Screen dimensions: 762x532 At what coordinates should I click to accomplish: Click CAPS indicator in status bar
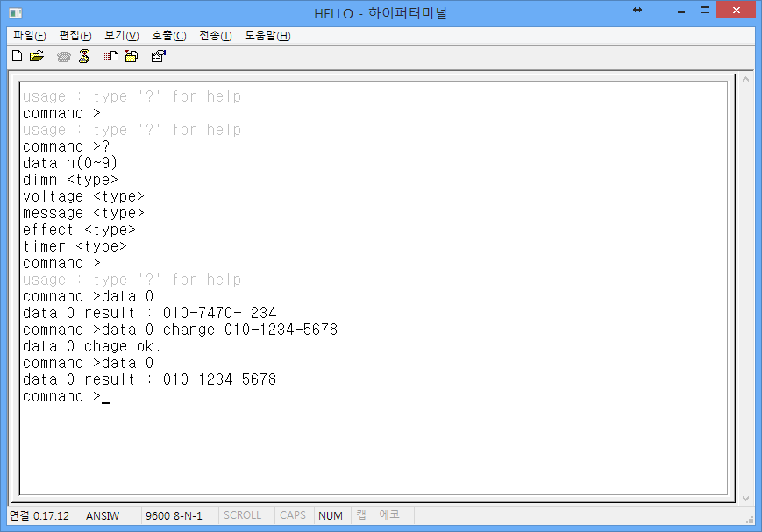[293, 515]
